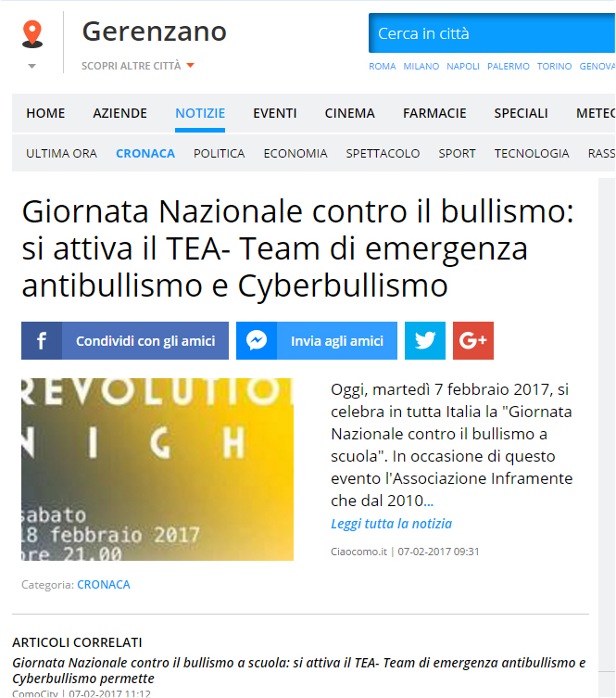Follow the Leggi tutta la notizia link
This screenshot has height=698, width=616.
tap(392, 524)
